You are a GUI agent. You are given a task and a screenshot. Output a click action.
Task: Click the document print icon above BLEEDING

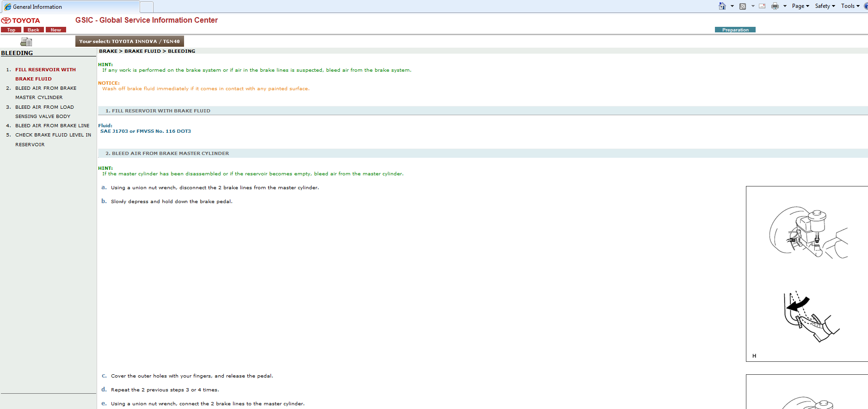coord(26,42)
